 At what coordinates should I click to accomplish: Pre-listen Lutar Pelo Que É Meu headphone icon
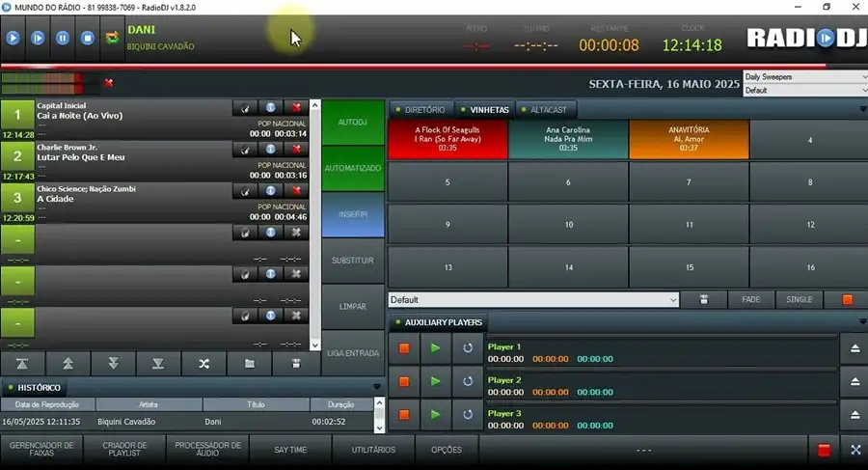[x=245, y=149]
